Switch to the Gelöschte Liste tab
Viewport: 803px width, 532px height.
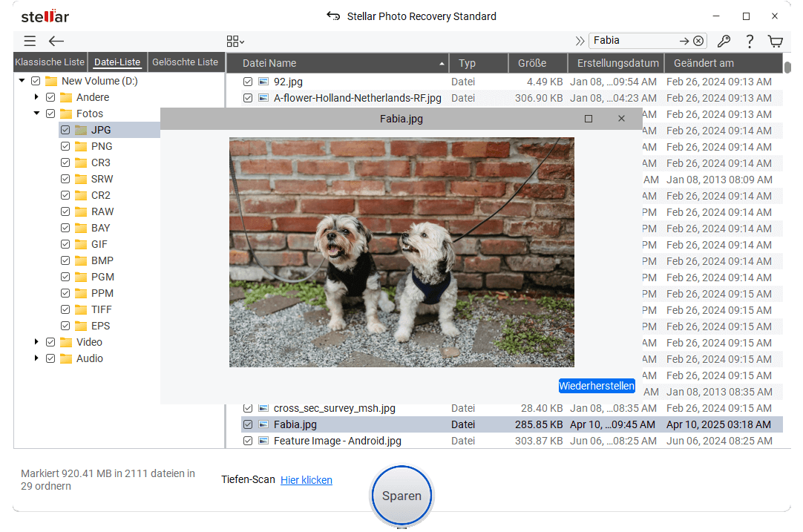[x=185, y=62]
